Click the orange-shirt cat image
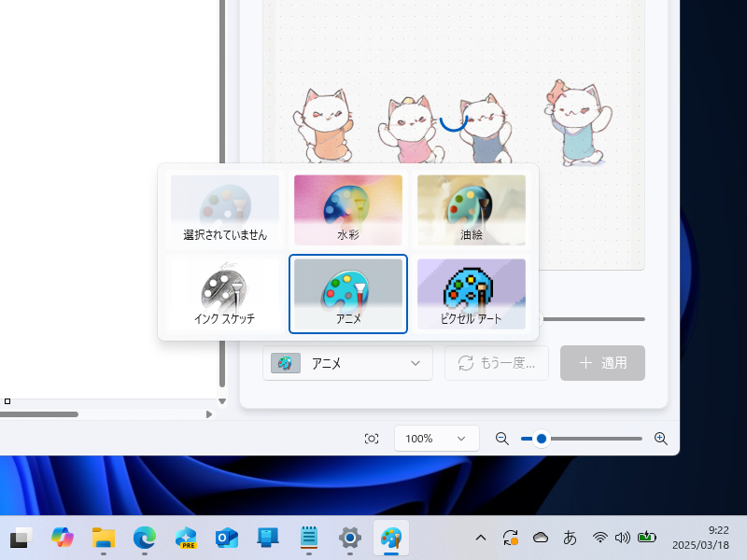The width and height of the screenshot is (747, 560). pos(324,125)
